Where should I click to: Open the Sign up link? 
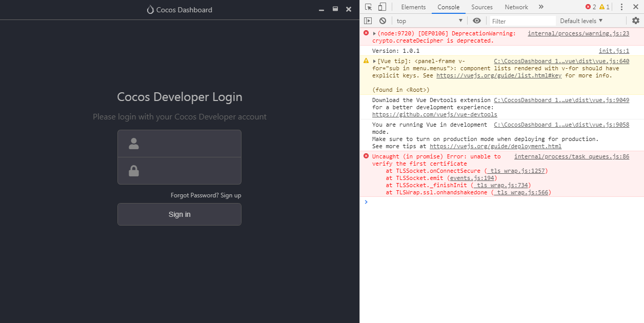[231, 195]
